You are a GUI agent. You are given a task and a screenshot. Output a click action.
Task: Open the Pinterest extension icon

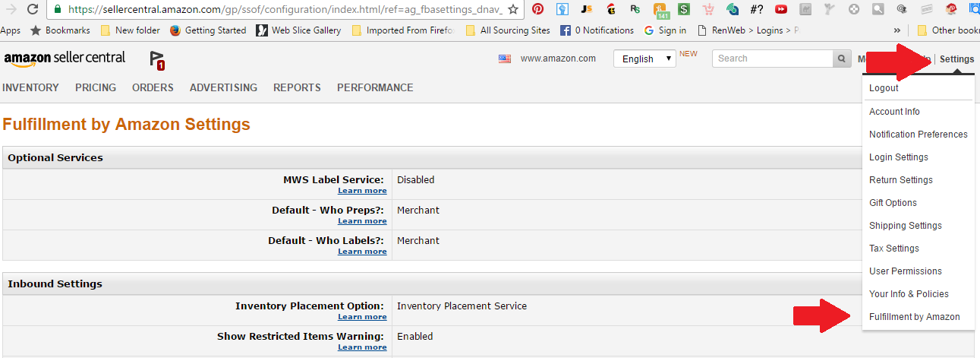[537, 9]
